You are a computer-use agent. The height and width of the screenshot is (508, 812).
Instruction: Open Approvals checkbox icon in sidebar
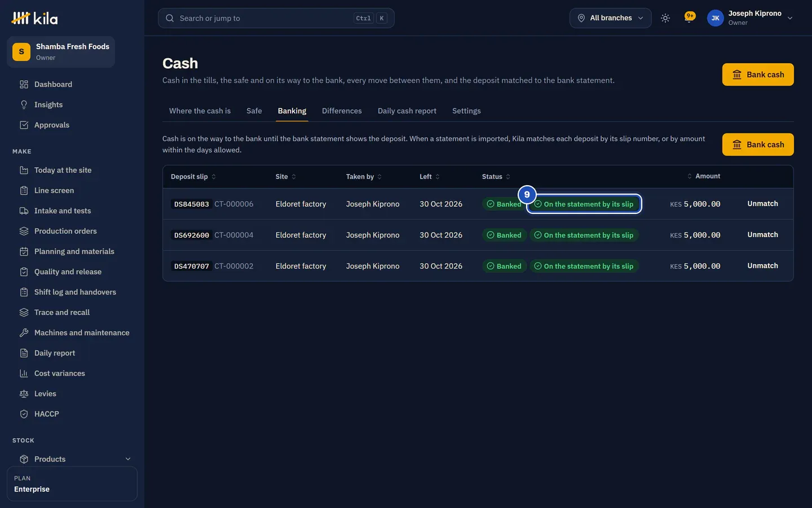[24, 125]
